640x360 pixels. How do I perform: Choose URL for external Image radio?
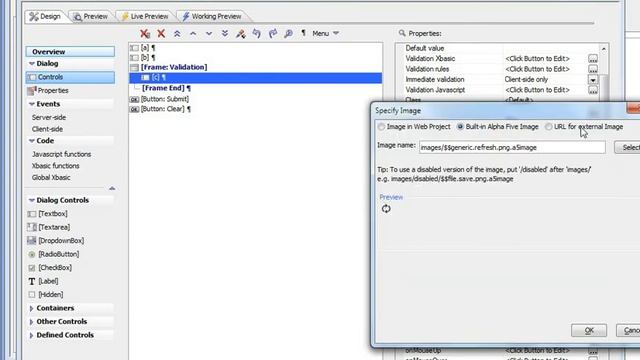tap(549, 127)
